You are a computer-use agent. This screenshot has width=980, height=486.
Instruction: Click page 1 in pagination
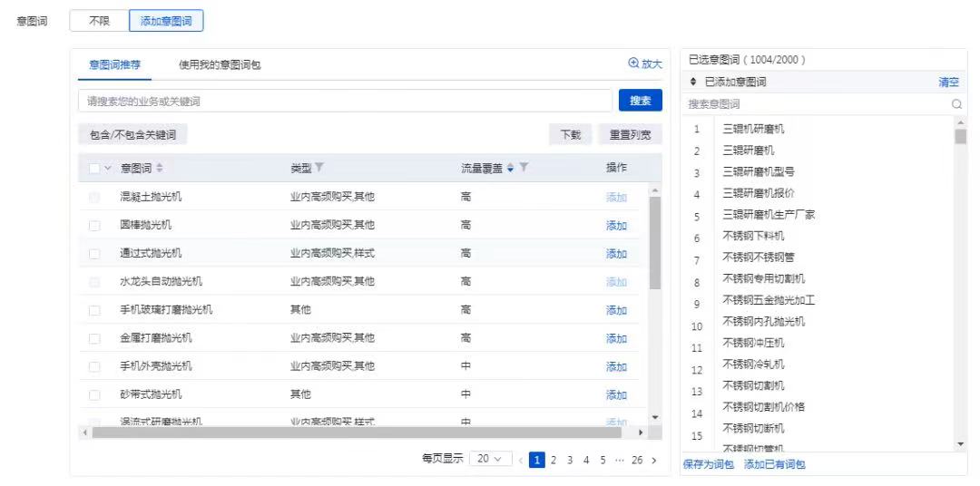(x=537, y=461)
